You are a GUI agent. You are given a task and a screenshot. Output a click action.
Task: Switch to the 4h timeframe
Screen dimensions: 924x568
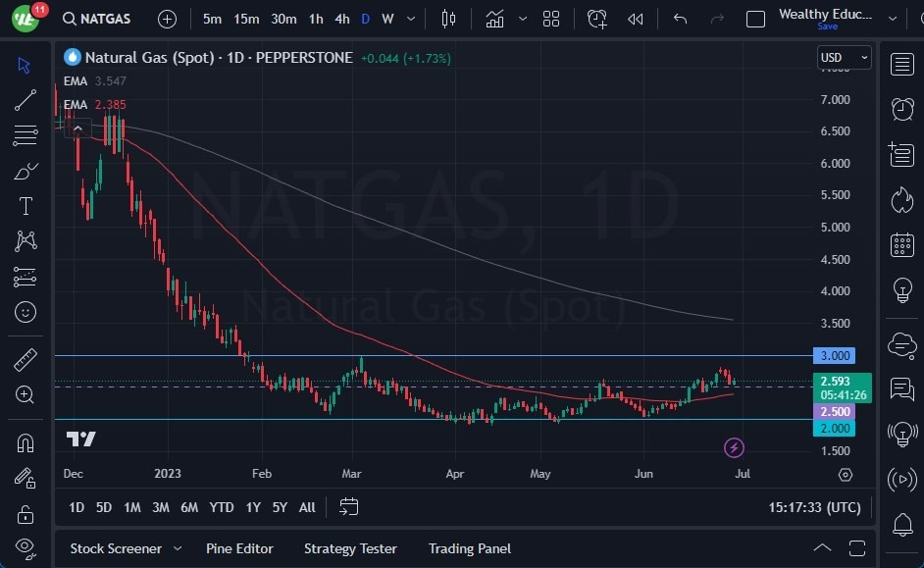click(x=341, y=19)
